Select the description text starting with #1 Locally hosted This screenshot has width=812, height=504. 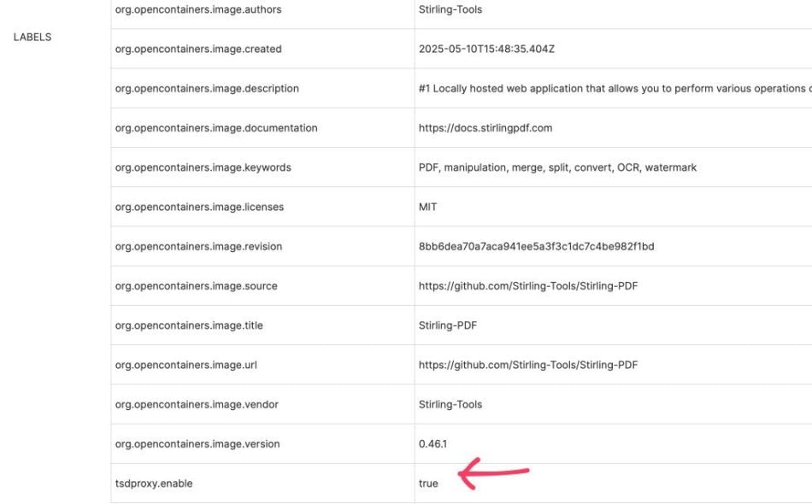click(615, 89)
